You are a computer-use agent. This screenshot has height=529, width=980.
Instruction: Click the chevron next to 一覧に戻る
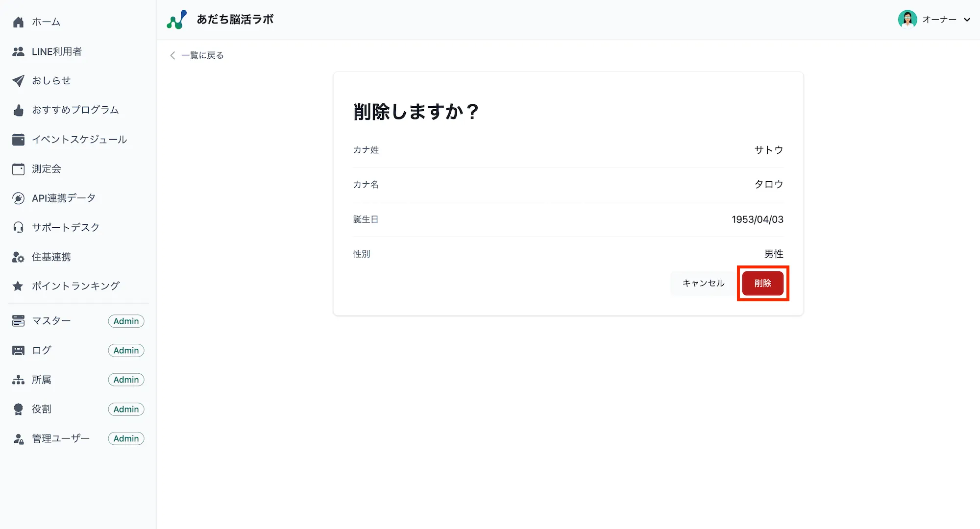(x=172, y=55)
